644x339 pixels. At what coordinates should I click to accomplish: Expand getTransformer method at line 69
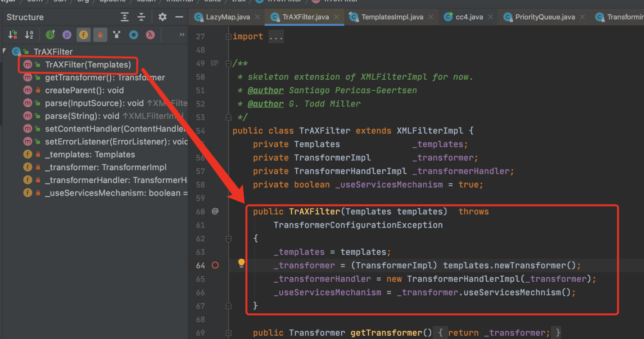coord(228,333)
